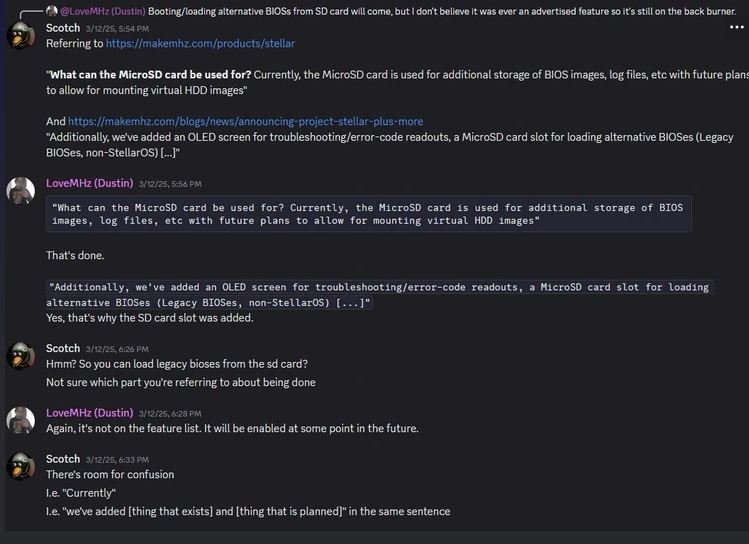Screen dimensions: 749x544
Task: Open the makemhz.com/products/stellar link
Action: [200, 43]
